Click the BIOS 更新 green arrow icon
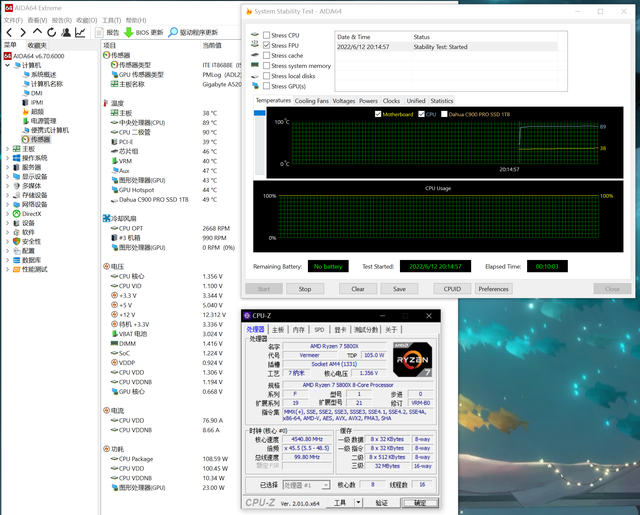 coord(128,32)
